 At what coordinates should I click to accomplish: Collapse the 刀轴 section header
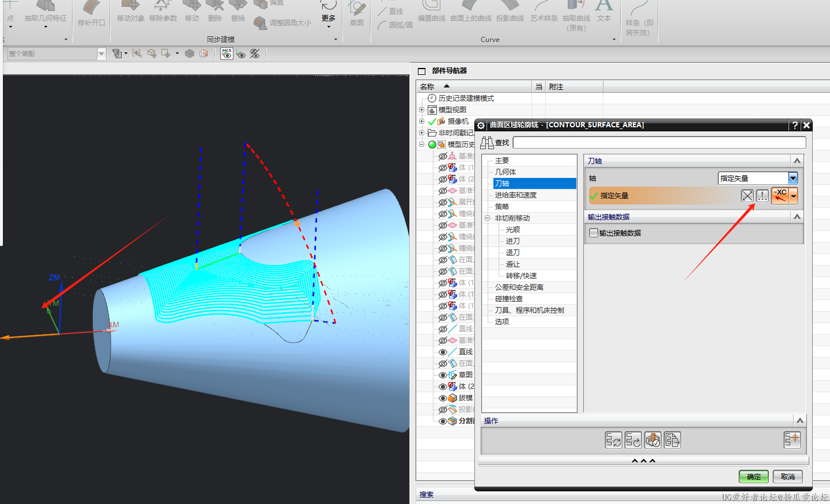(x=797, y=161)
